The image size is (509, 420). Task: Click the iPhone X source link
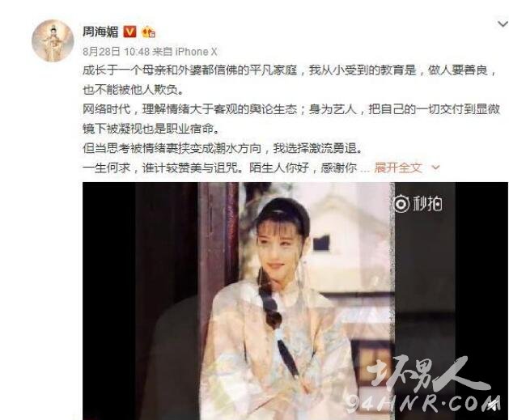(x=196, y=52)
